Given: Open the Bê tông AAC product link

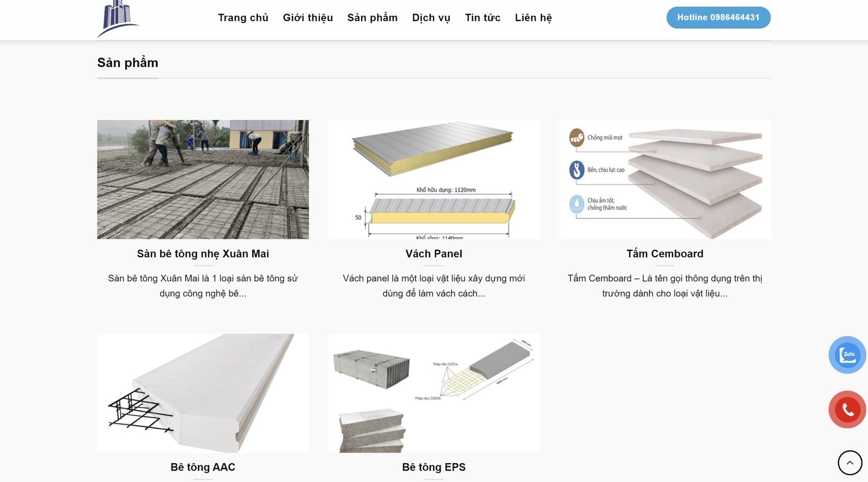Looking at the screenshot, I should click(x=203, y=467).
